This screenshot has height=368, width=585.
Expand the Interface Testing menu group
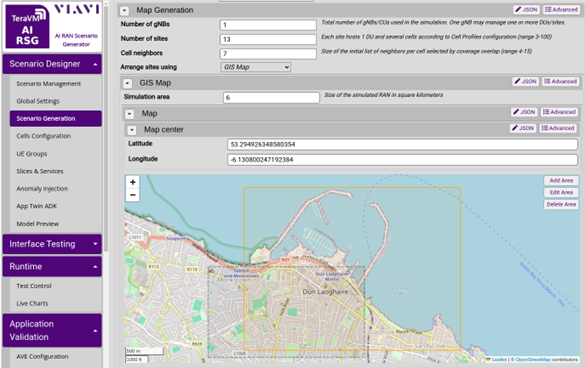coord(52,244)
